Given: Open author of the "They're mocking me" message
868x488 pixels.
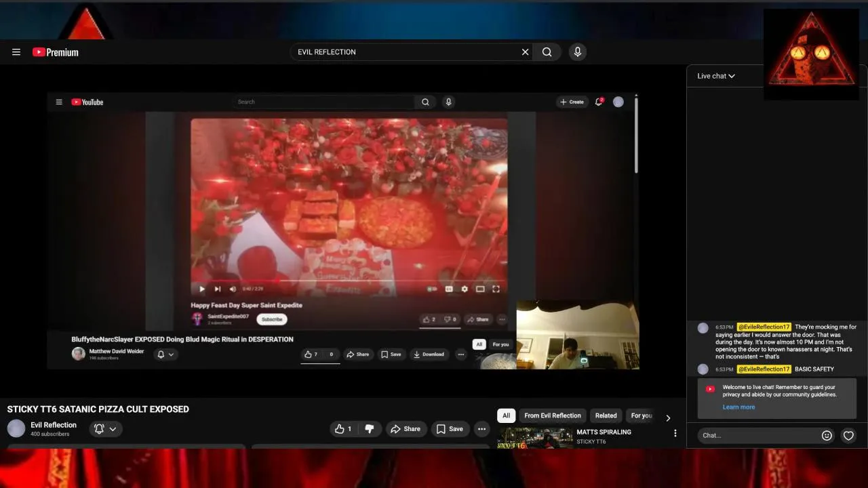Looking at the screenshot, I should (764, 327).
